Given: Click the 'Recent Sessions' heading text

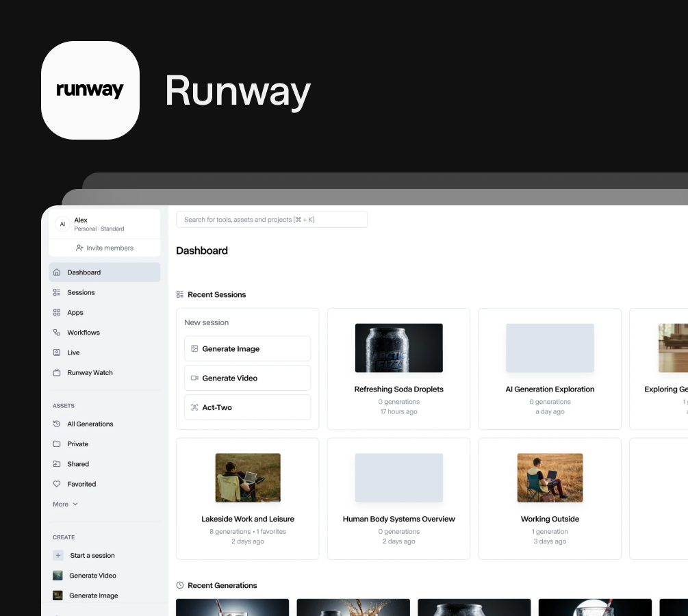Looking at the screenshot, I should pyautogui.click(x=217, y=294).
